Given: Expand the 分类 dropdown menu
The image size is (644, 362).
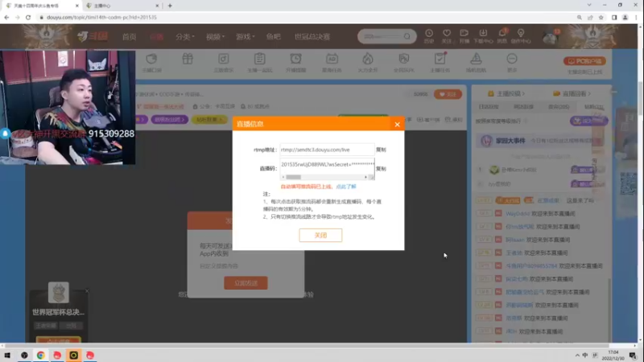Looking at the screenshot, I should [x=185, y=36].
